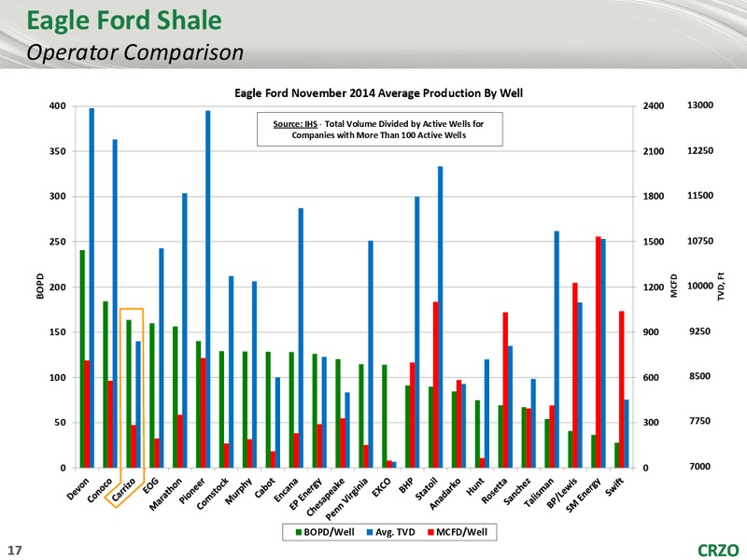Click BP/Lewis red MCFD/Well bar
747x560 pixels.
pos(575,375)
